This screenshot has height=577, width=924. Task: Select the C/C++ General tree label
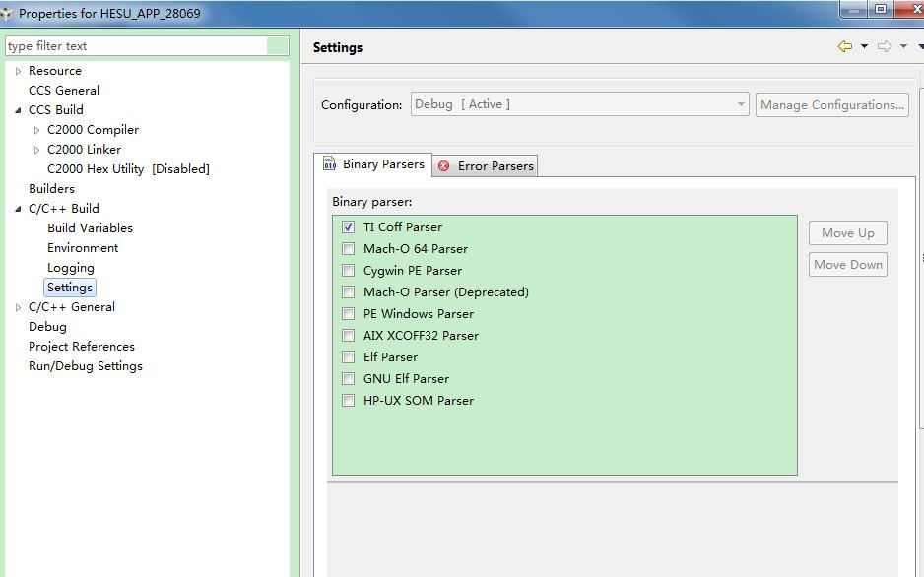pyautogui.click(x=71, y=307)
